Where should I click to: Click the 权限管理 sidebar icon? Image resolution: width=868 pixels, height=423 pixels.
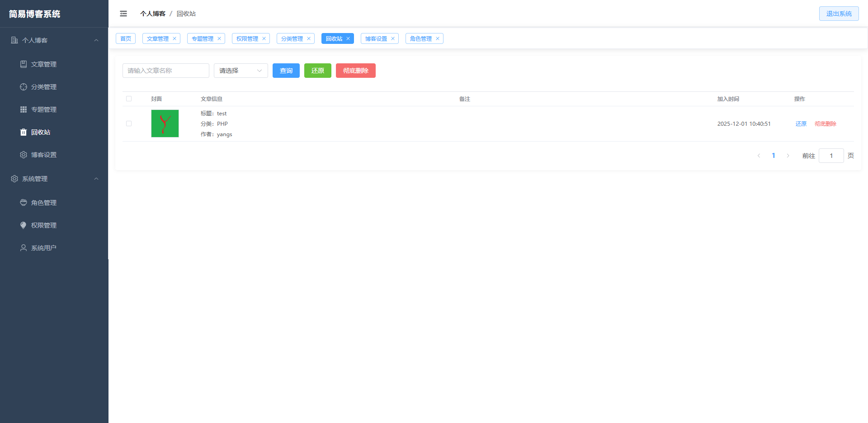pos(24,225)
